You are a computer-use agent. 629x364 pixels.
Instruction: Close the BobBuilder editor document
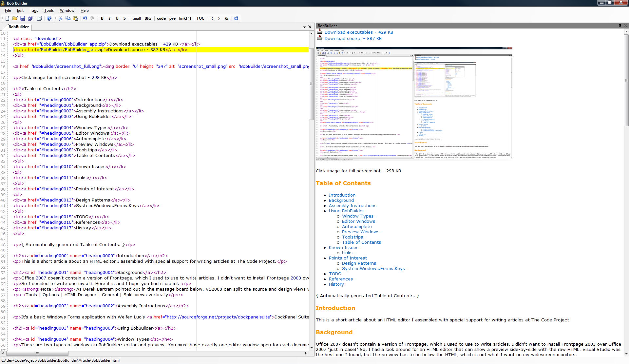click(310, 27)
